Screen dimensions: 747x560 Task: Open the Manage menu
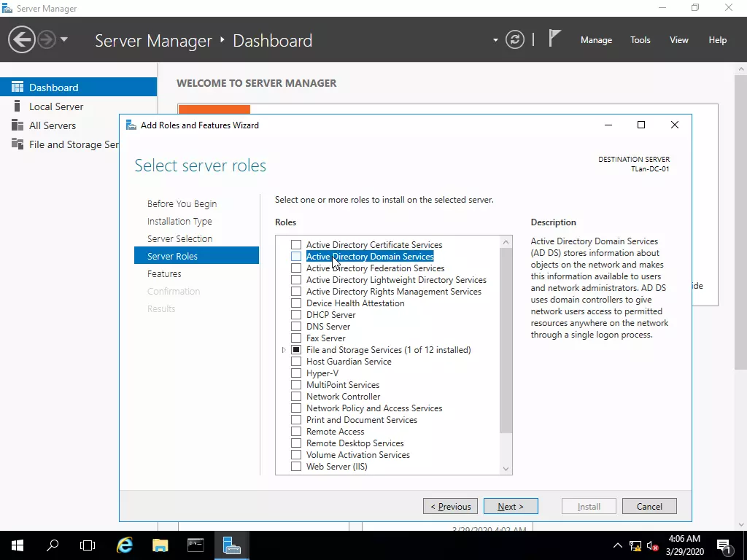pos(596,40)
